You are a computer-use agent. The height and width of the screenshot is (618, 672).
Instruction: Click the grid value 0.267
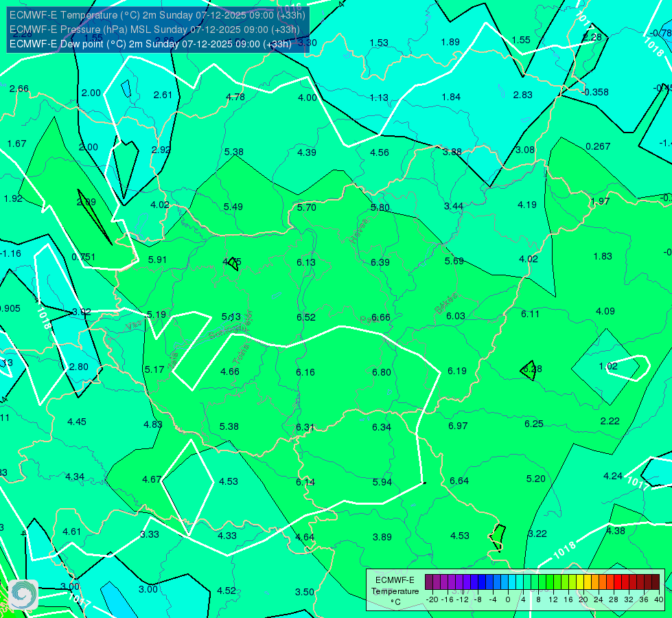(x=598, y=147)
